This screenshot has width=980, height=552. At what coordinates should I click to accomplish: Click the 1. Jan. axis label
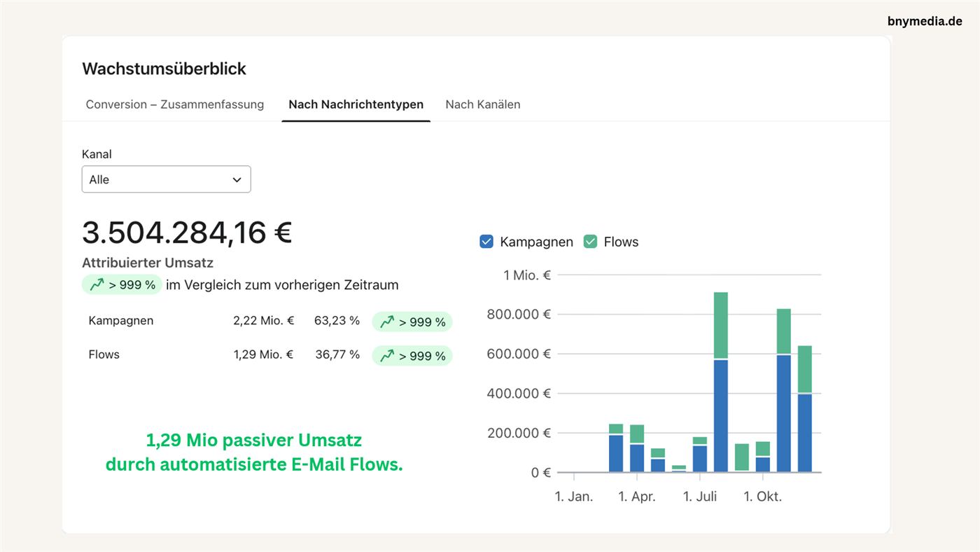pyautogui.click(x=574, y=497)
